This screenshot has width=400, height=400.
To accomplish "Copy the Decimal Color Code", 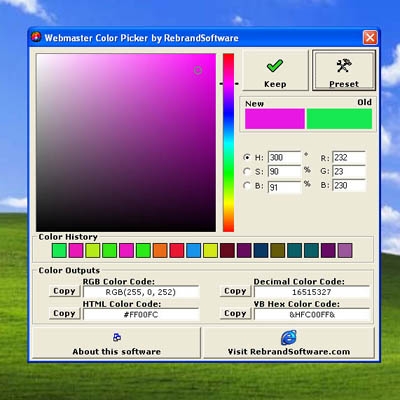I will [235, 291].
